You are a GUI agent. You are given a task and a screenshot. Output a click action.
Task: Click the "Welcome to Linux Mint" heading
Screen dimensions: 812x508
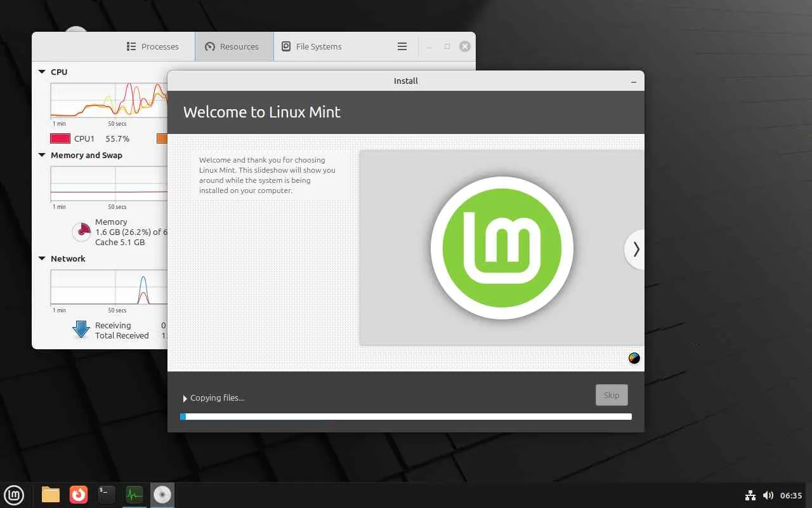pos(262,112)
